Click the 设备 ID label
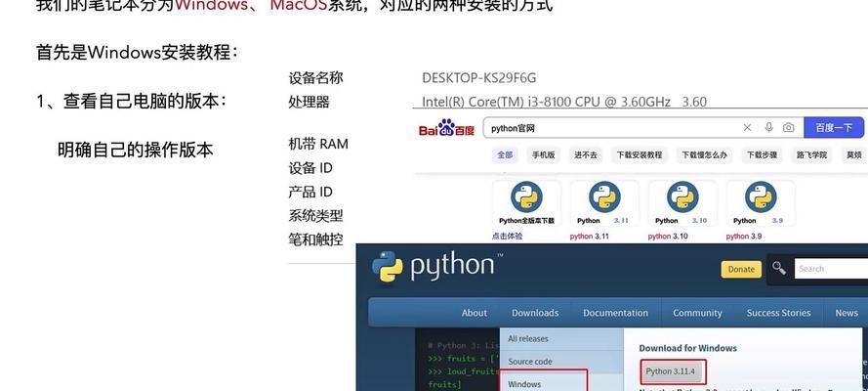 pyautogui.click(x=310, y=168)
